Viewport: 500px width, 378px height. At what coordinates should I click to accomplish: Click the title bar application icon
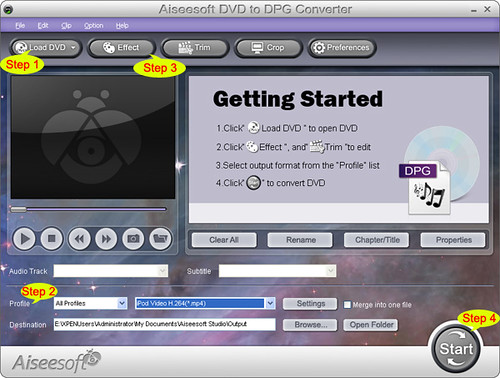tap(8, 9)
